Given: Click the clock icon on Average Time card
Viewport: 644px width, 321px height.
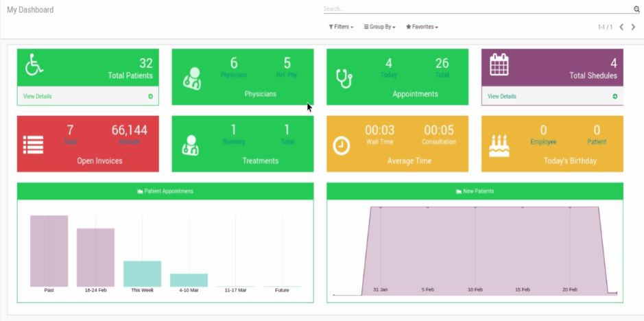Looking at the screenshot, I should [x=342, y=146].
